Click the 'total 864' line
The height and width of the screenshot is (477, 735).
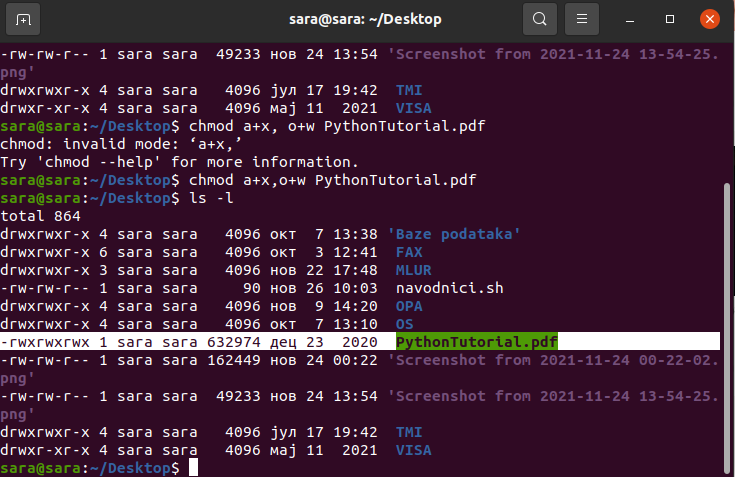click(40, 216)
